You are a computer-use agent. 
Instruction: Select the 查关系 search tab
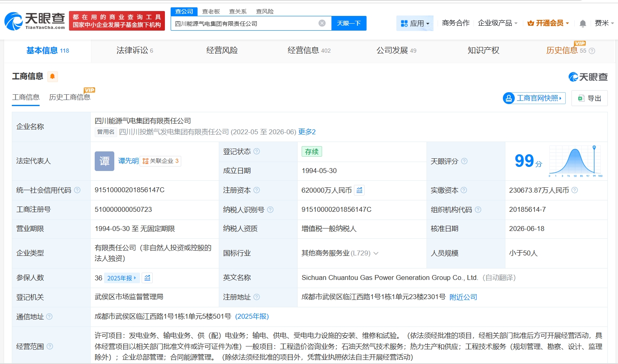[x=238, y=11]
